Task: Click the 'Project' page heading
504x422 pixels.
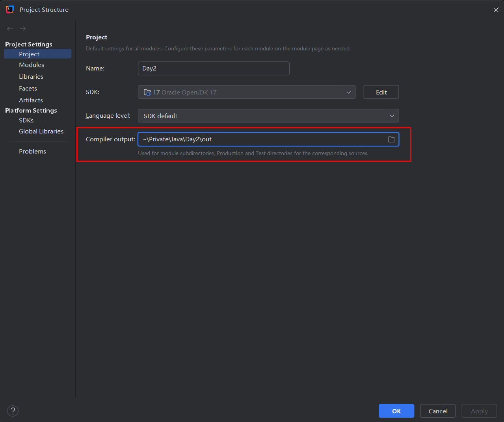Action: pos(97,37)
